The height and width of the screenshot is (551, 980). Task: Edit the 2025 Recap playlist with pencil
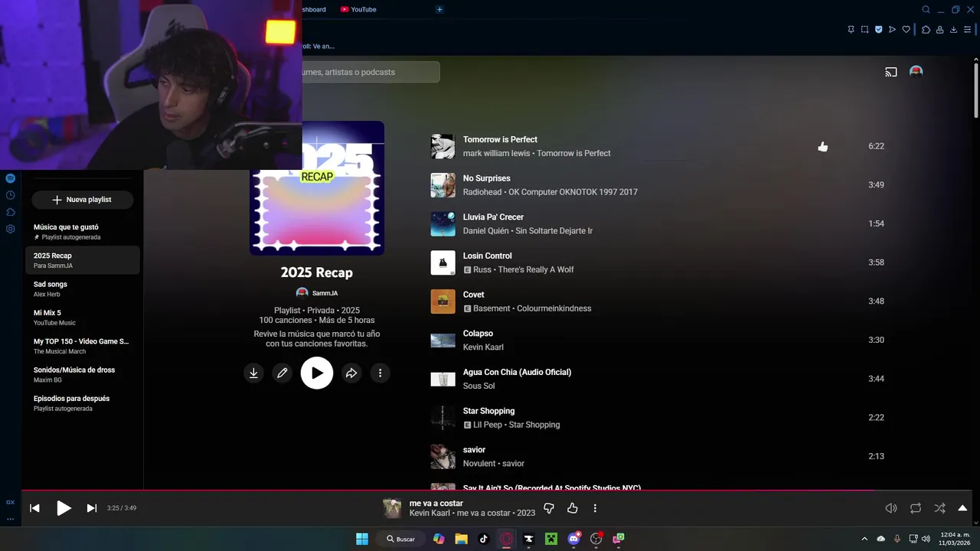283,373
